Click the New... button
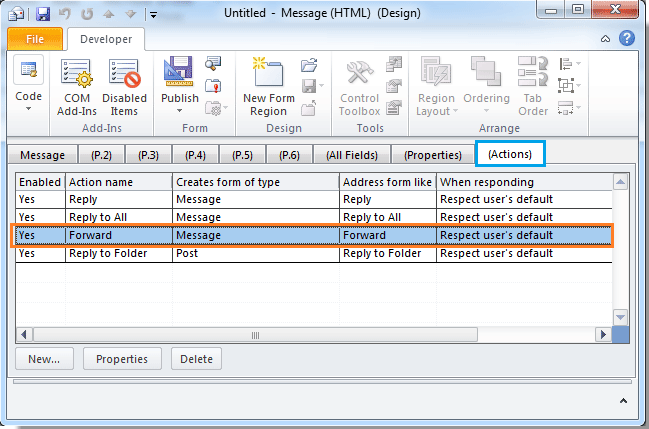Image resolution: width=649 pixels, height=429 pixels. (43, 359)
